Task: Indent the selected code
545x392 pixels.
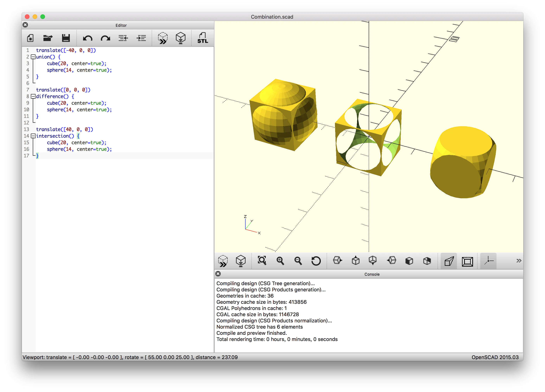Action: tap(141, 38)
